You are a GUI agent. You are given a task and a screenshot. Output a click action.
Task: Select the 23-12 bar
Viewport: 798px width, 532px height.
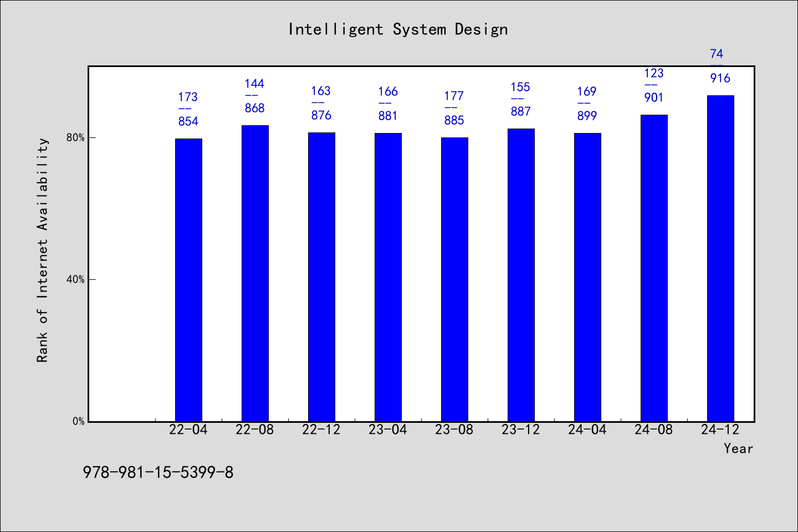pyautogui.click(x=521, y=275)
